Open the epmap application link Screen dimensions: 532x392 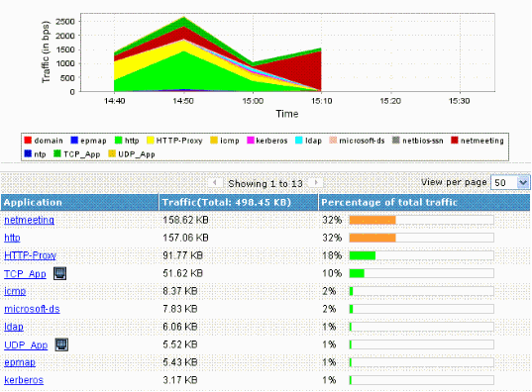click(20, 362)
